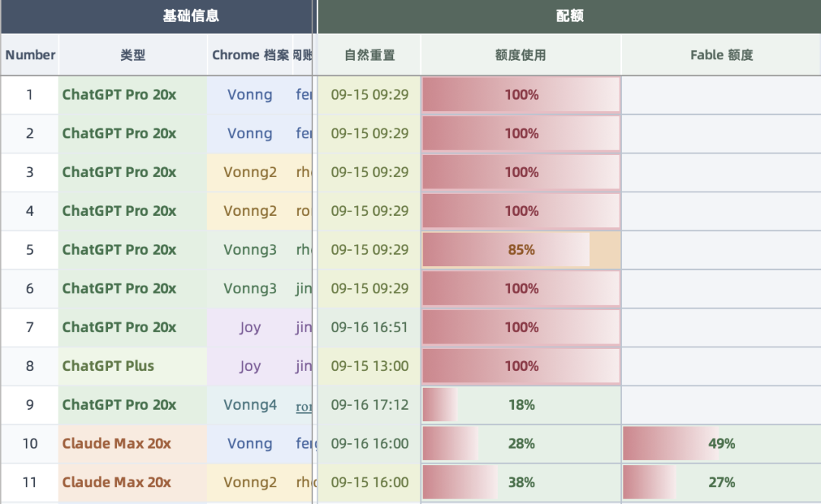Viewport: 821px width, 504px height.
Task: Click the Fable 额度 column header
Action: click(x=721, y=55)
